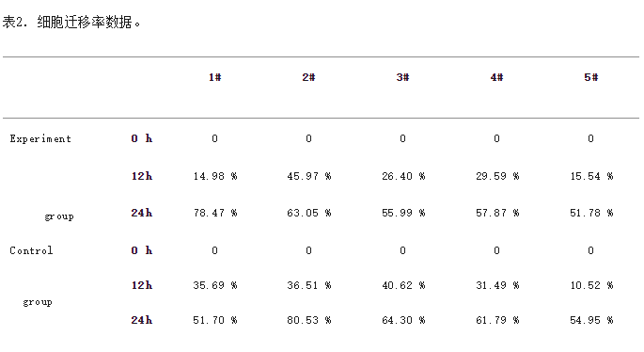Select column header 5#
Screen dimensions: 644x352
pyautogui.click(x=591, y=77)
